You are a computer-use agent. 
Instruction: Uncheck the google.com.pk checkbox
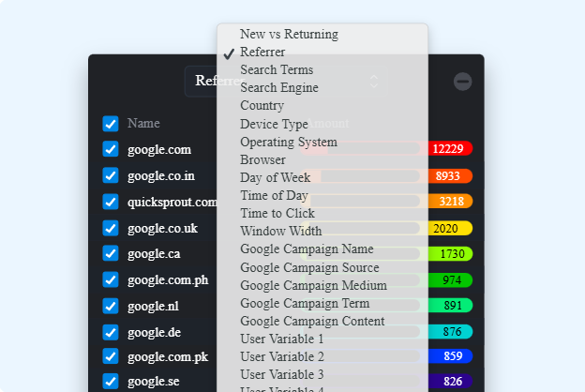(111, 356)
